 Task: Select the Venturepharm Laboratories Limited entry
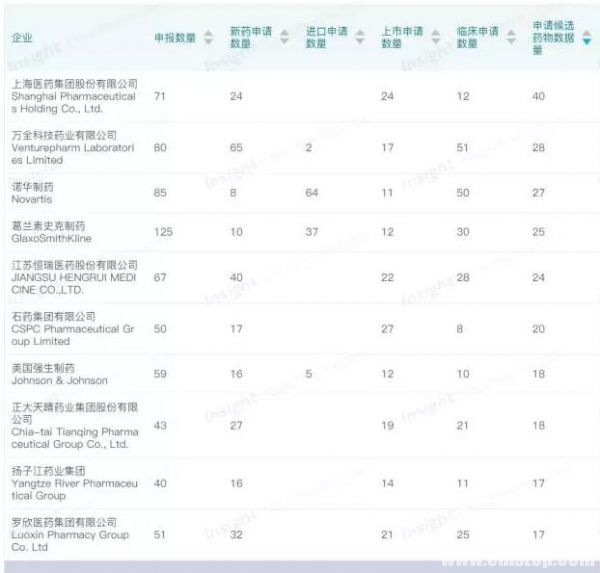click(74, 148)
